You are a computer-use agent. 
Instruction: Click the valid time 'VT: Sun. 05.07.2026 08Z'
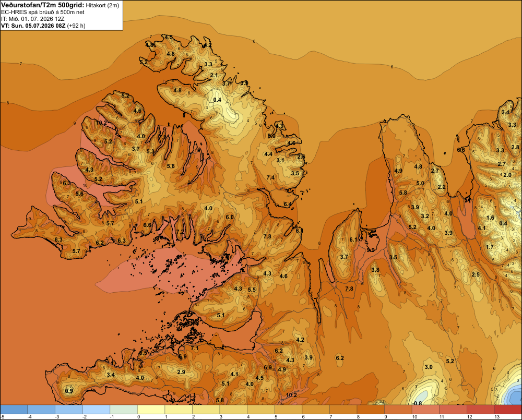pyautogui.click(x=33, y=26)
